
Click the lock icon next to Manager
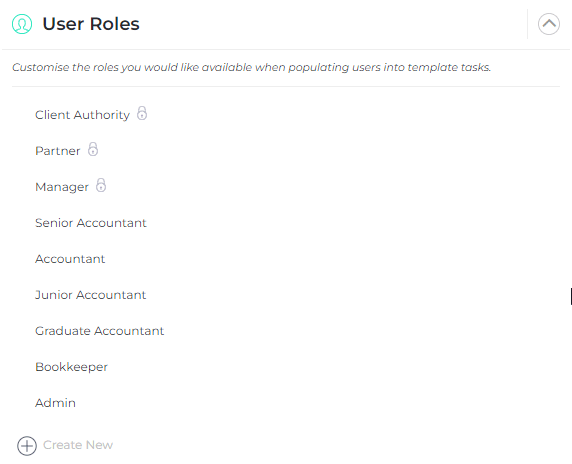click(101, 185)
